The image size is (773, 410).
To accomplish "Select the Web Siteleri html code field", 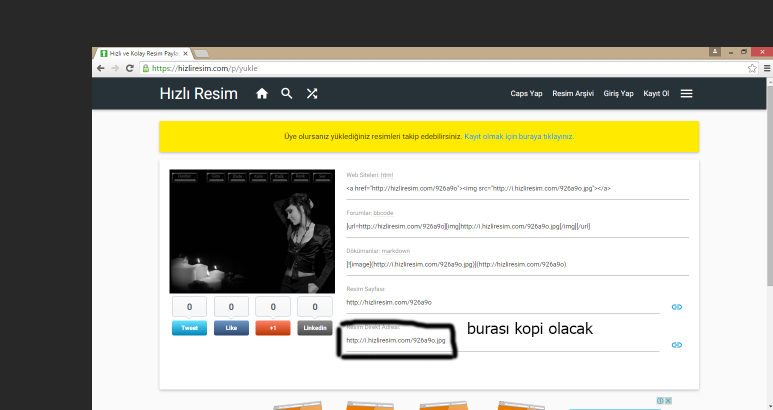I will tap(516, 188).
